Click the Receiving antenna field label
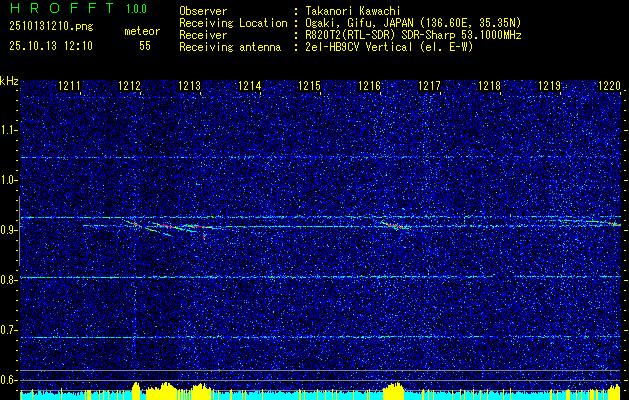Screen dimensions: 629x400 pyautogui.click(x=230, y=47)
